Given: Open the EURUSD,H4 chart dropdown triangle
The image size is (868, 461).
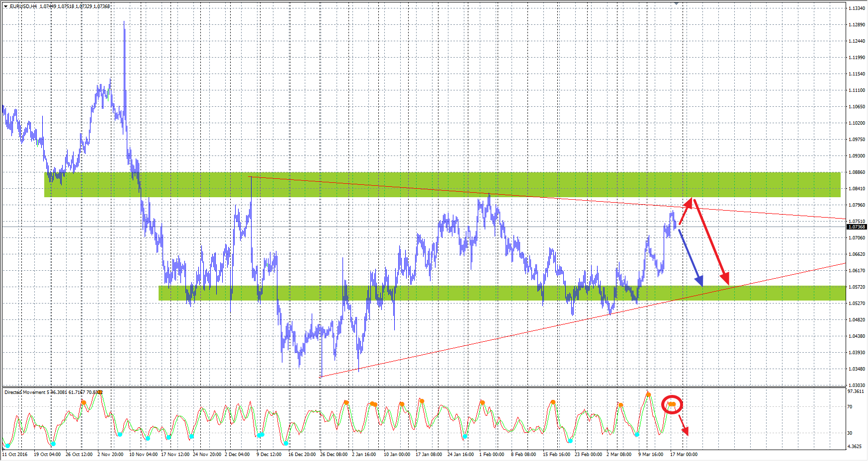Looking at the screenshot, I should click(x=5, y=6).
